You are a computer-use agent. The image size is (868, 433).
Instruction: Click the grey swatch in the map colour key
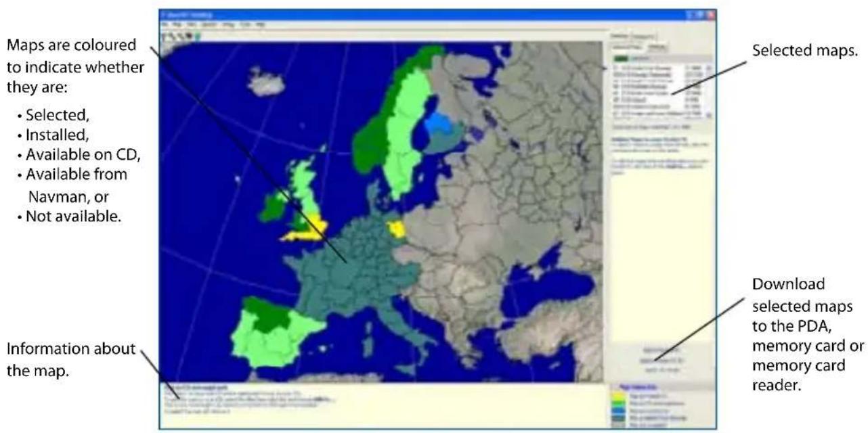tap(619, 425)
